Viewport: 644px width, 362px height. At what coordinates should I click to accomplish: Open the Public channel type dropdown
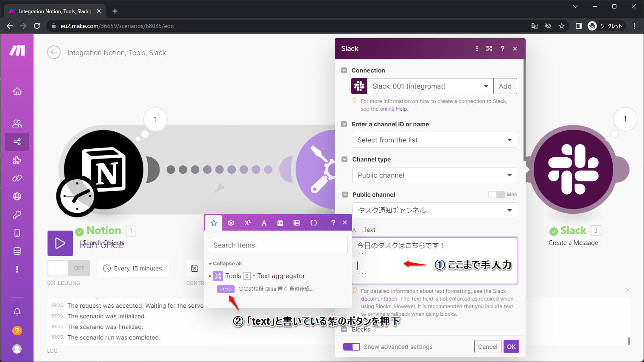[434, 175]
